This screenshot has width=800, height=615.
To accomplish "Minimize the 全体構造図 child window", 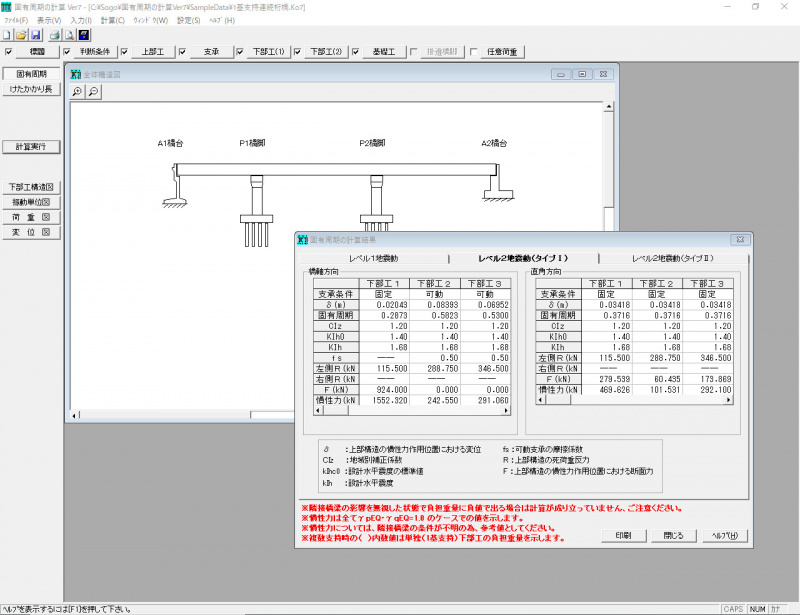I will [x=561, y=75].
